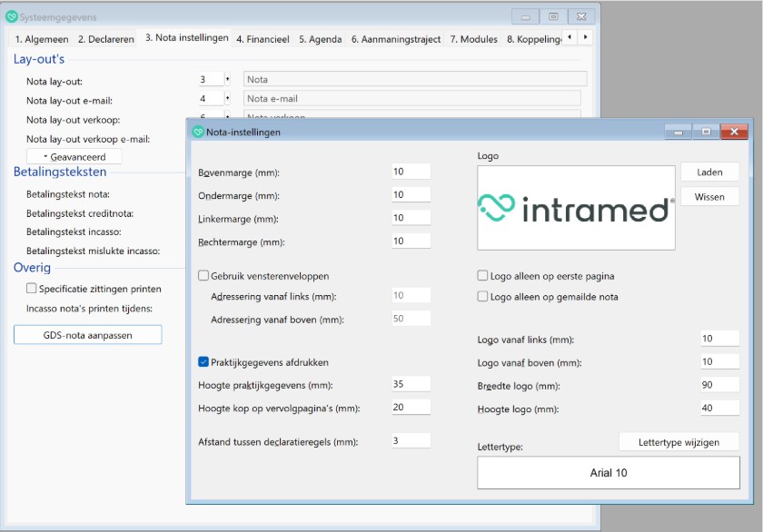Open the Nota lay-out selector arrow
Image resolution: width=763 pixels, height=532 pixels.
click(228, 80)
